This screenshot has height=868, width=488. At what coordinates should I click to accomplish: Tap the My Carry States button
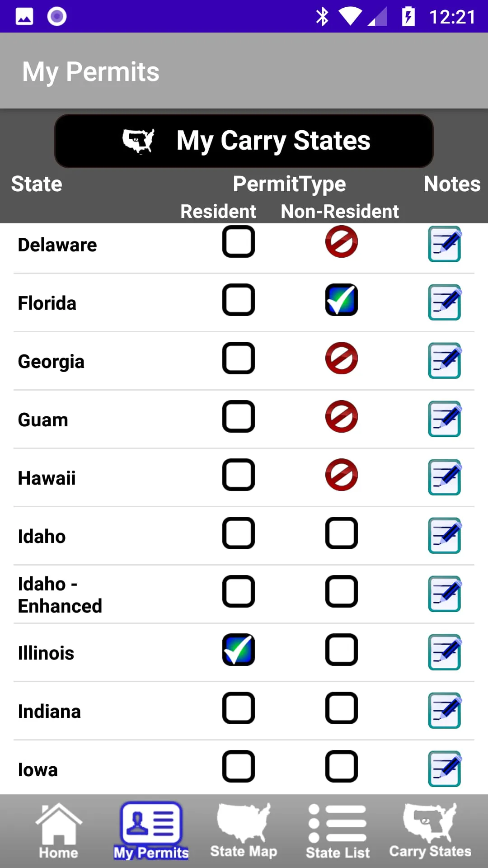(x=244, y=141)
